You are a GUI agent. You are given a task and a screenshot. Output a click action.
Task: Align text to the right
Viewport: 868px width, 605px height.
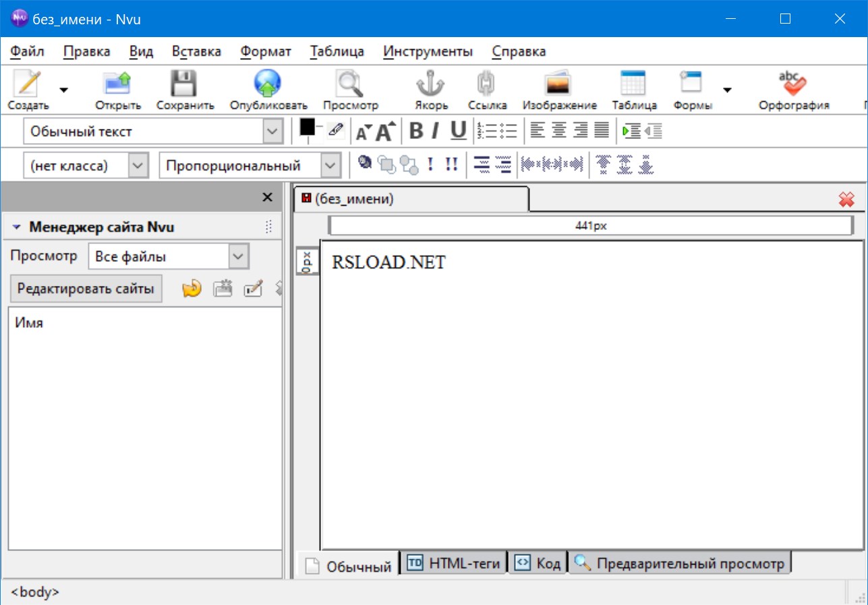[x=581, y=130]
